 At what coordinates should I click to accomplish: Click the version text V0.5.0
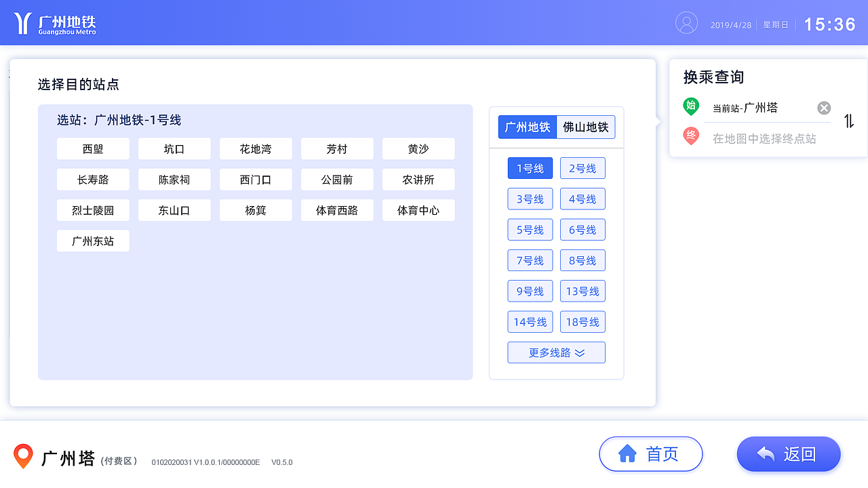tap(282, 462)
